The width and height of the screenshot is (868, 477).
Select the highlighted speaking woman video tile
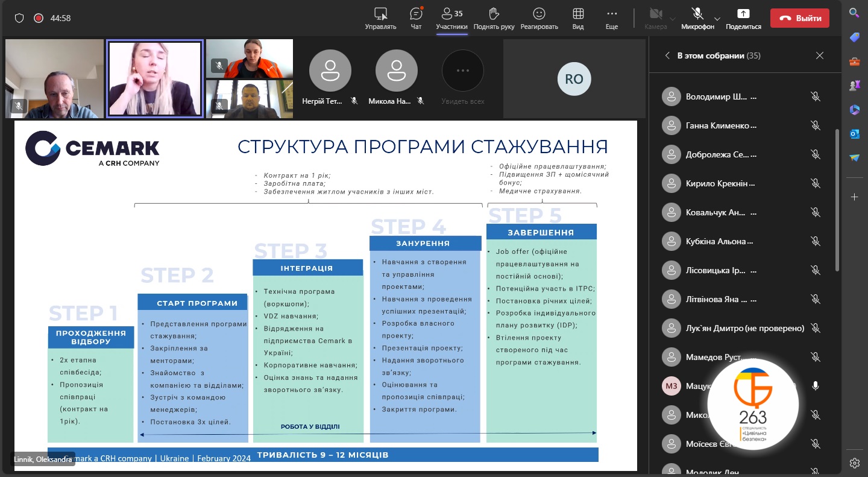point(155,78)
